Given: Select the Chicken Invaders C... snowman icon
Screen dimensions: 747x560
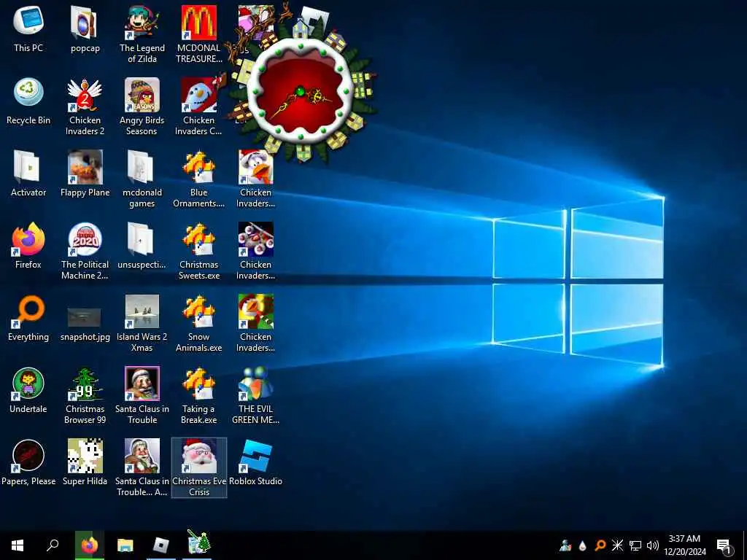Looking at the screenshot, I should click(x=198, y=106).
